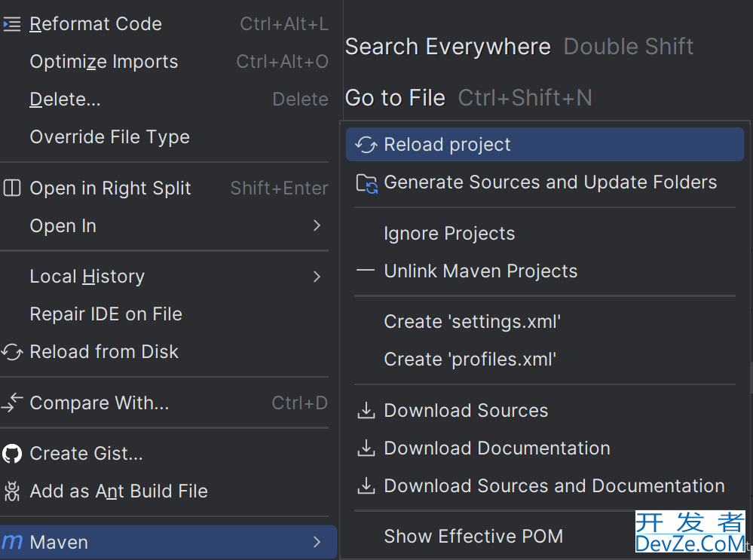Click the Reformat Code icon
Viewport: 753px width, 560px height.
pos(12,24)
